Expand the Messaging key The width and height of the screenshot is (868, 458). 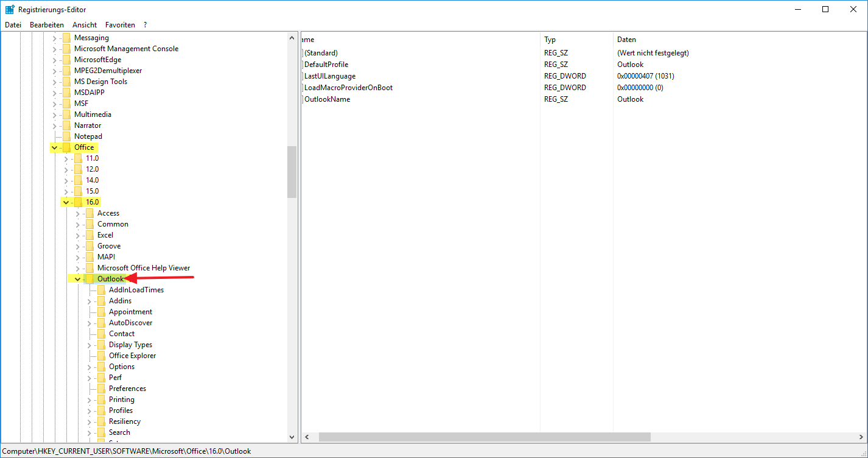(55, 38)
